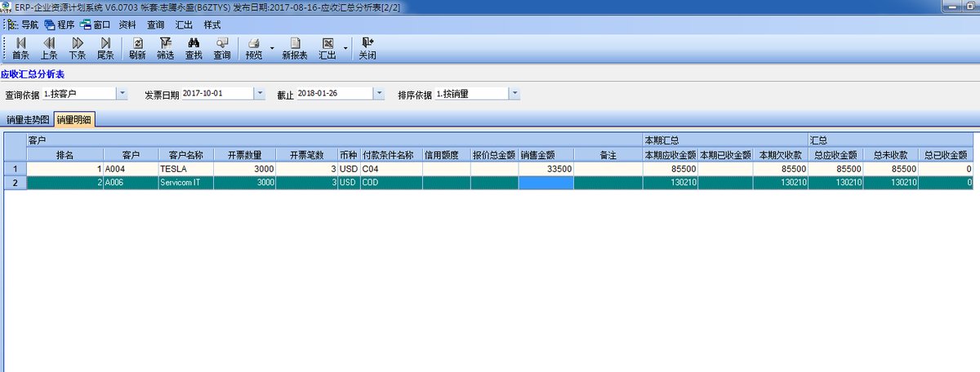Viewport: 980px width, 372px height.
Task: Click the 开票数量 column header
Action: (244, 154)
